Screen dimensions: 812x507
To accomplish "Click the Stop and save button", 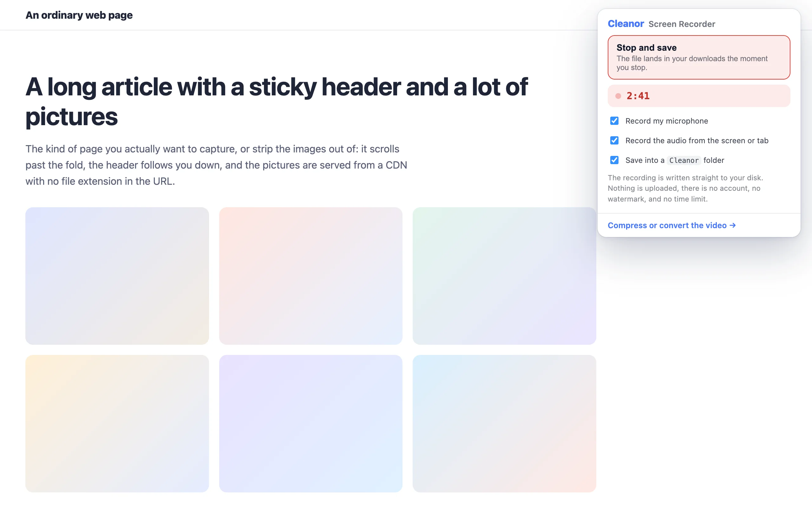I will click(x=698, y=57).
